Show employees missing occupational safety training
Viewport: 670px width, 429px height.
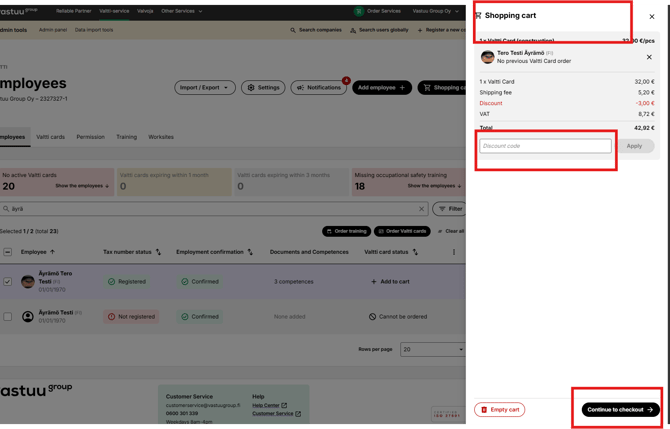[x=434, y=186]
